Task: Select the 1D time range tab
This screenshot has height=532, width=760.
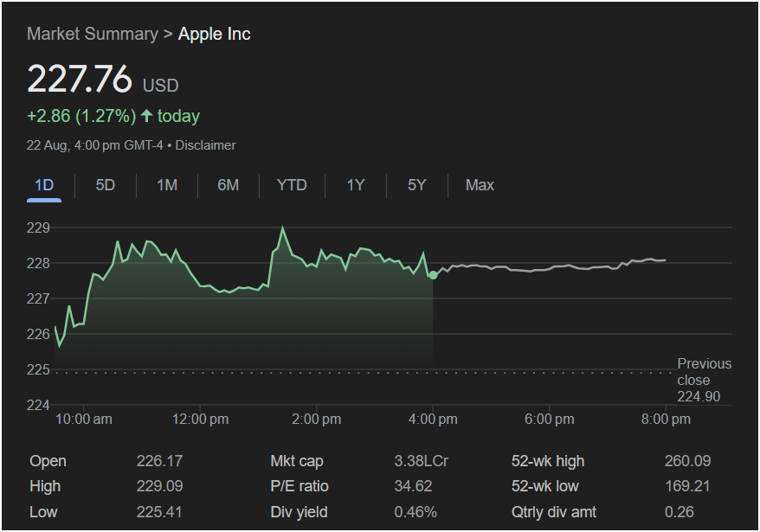Action: pyautogui.click(x=44, y=185)
